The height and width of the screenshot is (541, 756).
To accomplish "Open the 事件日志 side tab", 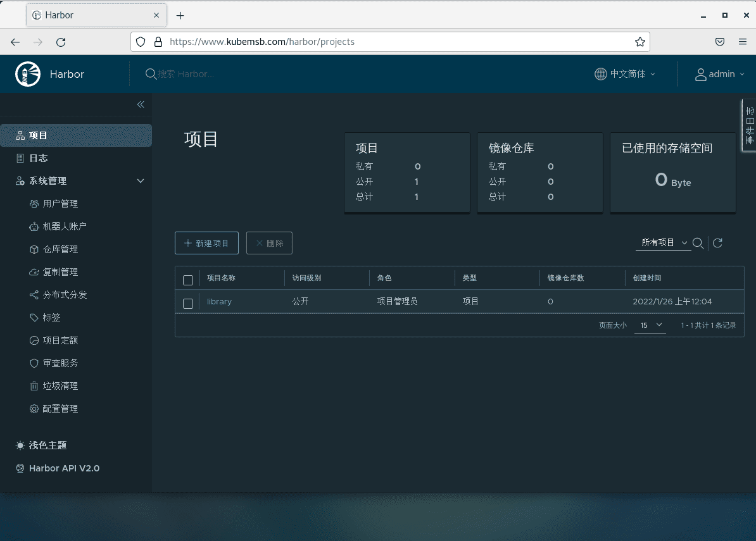I will pos(749,125).
